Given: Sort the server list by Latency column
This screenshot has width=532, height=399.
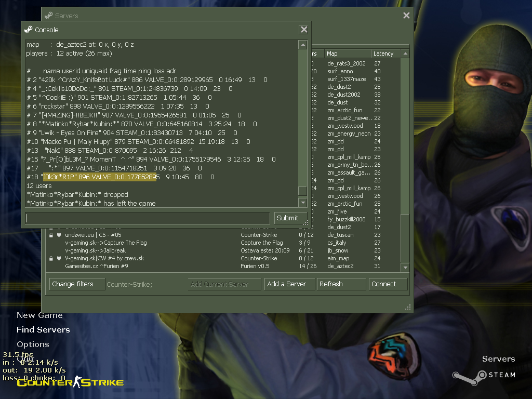Looking at the screenshot, I should click(385, 54).
